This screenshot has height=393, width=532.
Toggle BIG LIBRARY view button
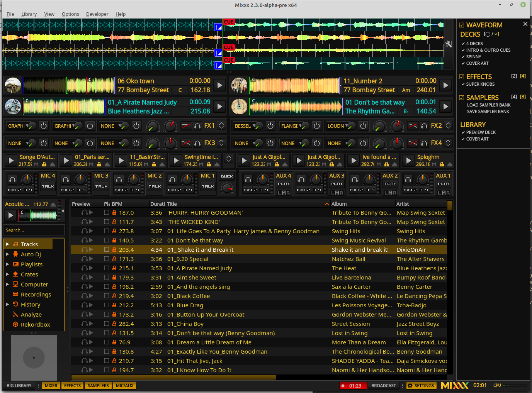(19, 386)
